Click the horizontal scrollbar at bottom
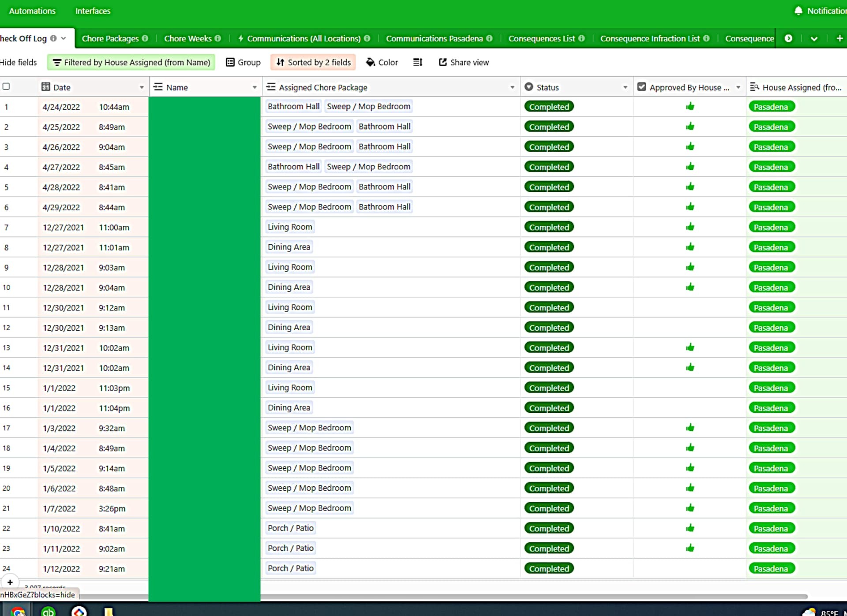The width and height of the screenshot is (847, 616). point(443,597)
